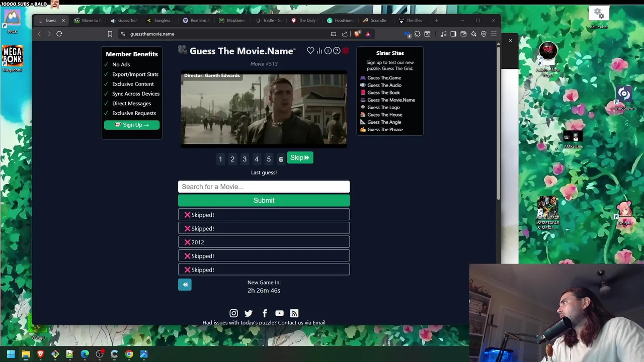Switch to the Tradle tab

[269, 21]
